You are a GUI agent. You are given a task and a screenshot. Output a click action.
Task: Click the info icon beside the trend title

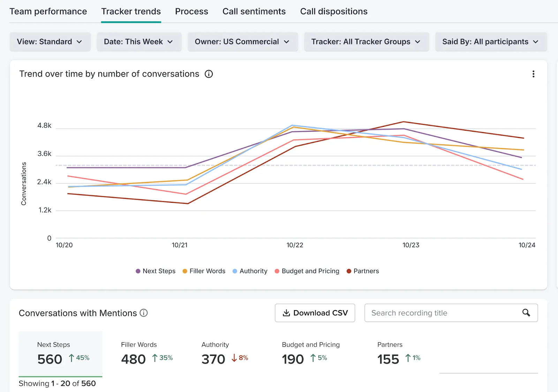[209, 74]
